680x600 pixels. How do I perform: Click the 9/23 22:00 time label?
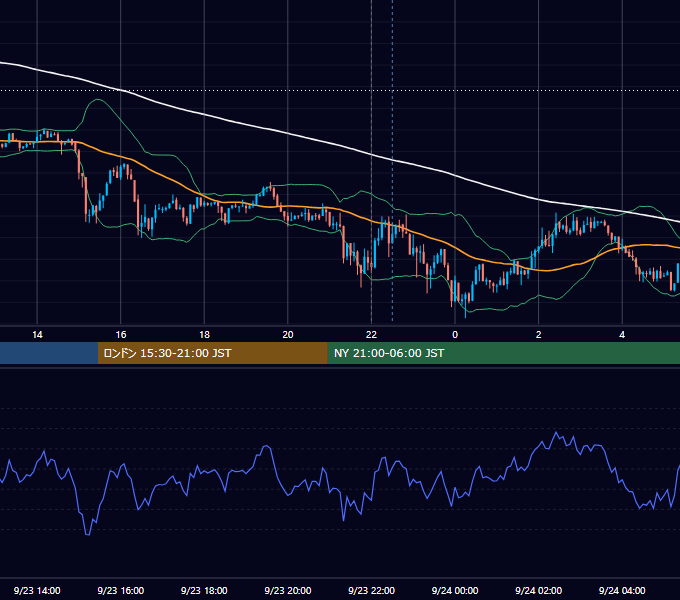[x=371, y=590]
